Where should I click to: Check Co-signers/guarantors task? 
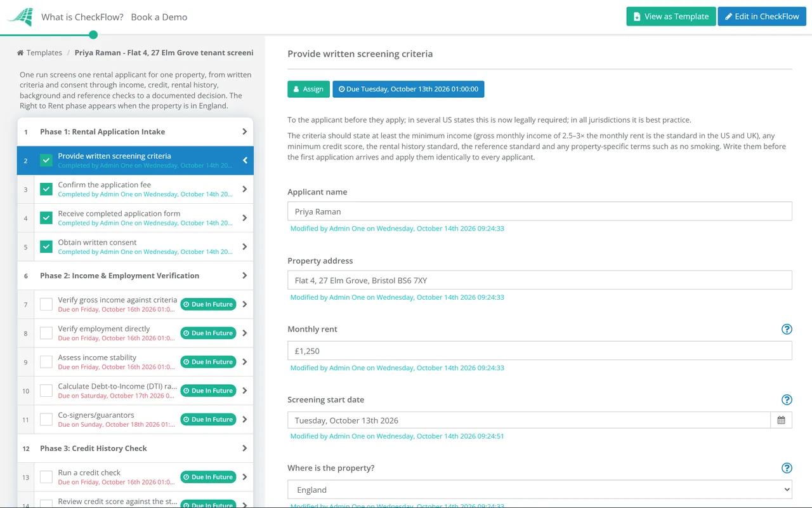46,419
